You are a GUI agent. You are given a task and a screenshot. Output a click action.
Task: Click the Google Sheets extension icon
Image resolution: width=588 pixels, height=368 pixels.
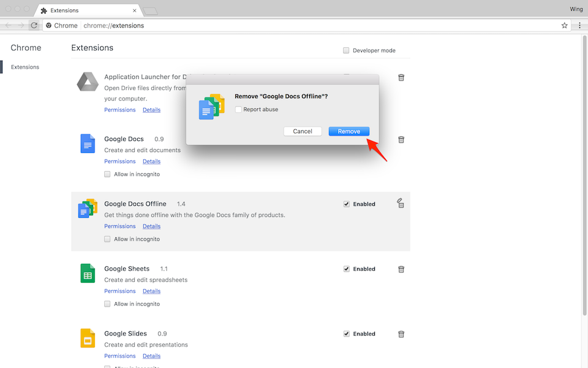click(x=88, y=273)
